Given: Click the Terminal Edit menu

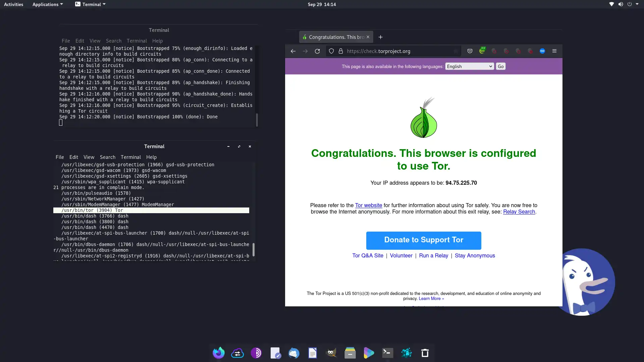Looking at the screenshot, I should 73,157.
